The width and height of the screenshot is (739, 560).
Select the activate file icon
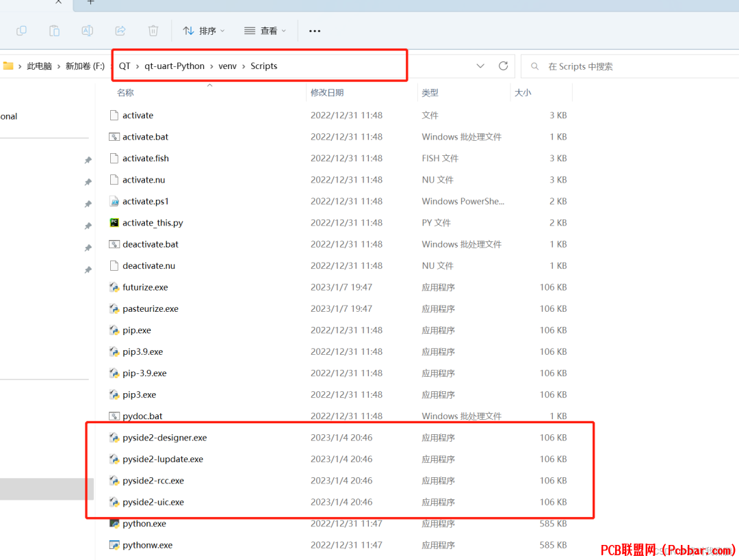pyautogui.click(x=114, y=116)
